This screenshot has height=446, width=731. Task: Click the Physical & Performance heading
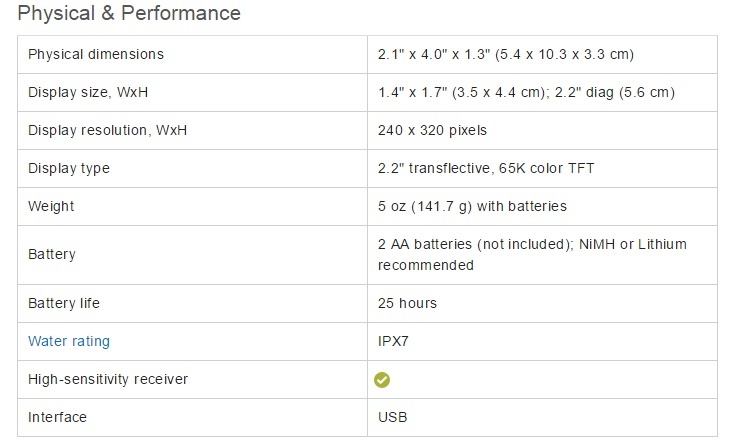click(x=129, y=14)
